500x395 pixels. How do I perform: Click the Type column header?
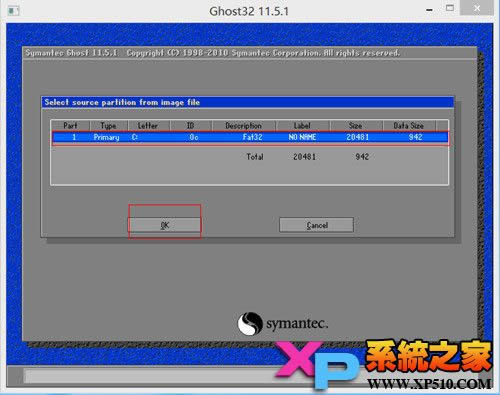[109, 126]
